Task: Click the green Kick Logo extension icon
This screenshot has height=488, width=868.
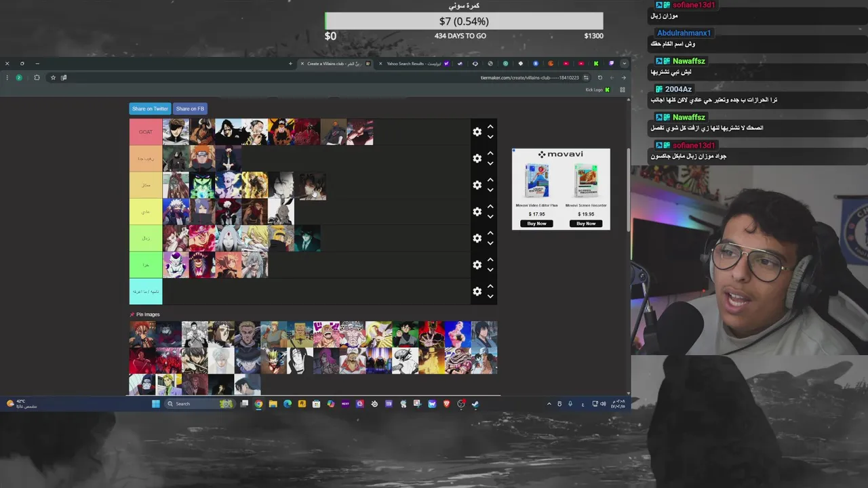Action: coord(607,89)
